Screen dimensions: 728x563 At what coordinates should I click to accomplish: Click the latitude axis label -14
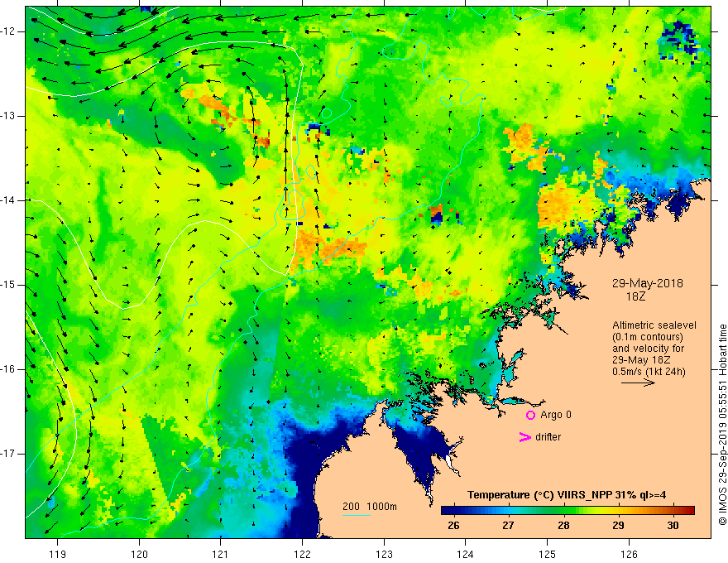[x=8, y=200]
